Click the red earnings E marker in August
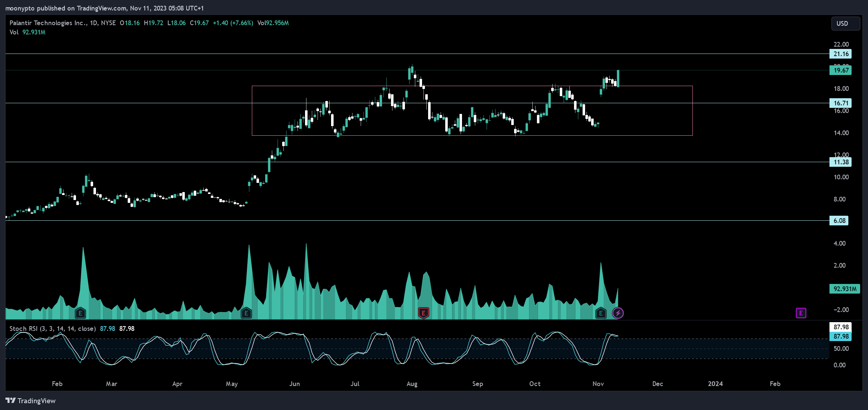This screenshot has width=868, height=410. click(x=423, y=313)
